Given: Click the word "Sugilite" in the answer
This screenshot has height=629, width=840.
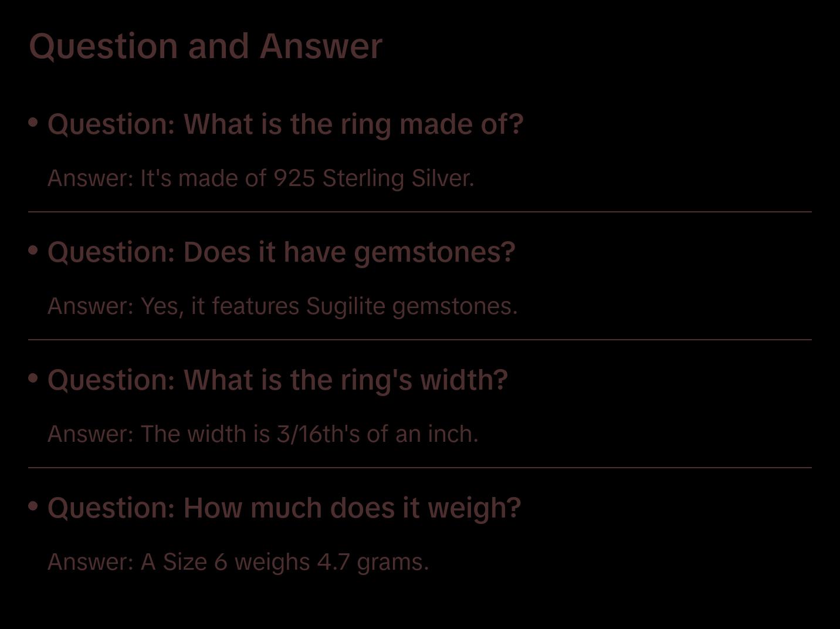Looking at the screenshot, I should coord(346,306).
